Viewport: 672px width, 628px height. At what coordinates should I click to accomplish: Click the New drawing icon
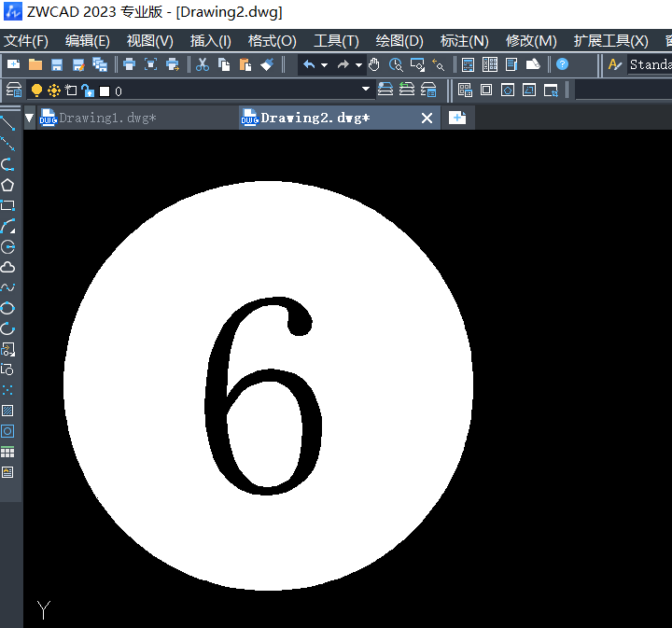(14, 64)
